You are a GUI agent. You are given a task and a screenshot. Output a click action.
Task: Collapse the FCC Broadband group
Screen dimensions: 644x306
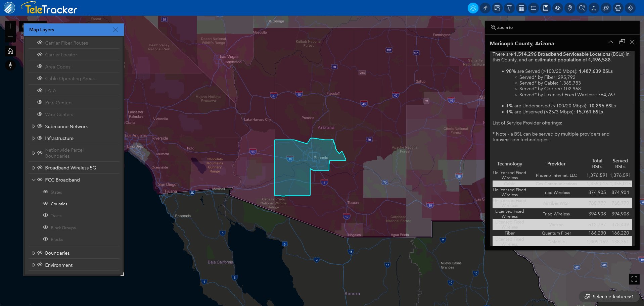point(34,180)
